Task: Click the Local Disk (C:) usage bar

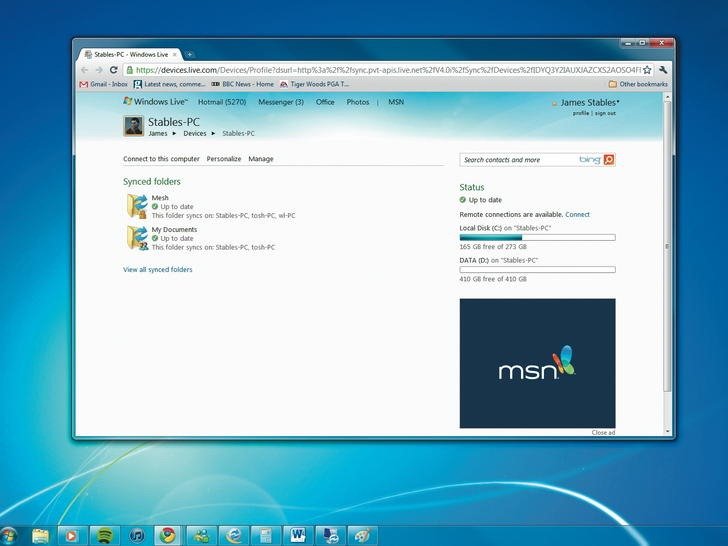Action: 537,238
